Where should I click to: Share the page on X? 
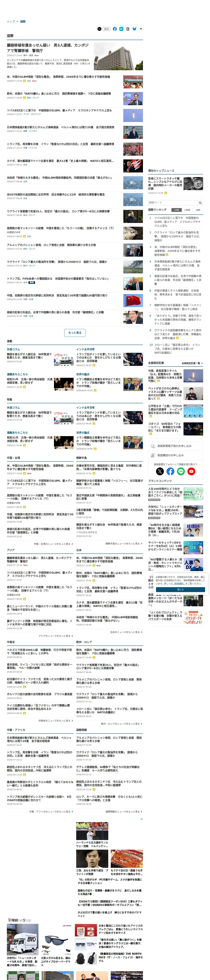pyautogui.click(x=99, y=29)
